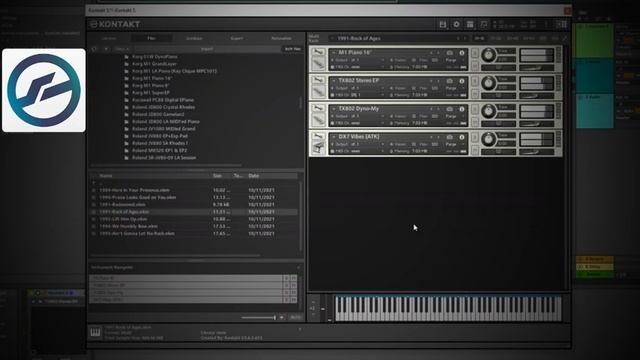Open Output dropdown on M1 Piano 16'
Screen dimensions: 640x360
(358, 60)
